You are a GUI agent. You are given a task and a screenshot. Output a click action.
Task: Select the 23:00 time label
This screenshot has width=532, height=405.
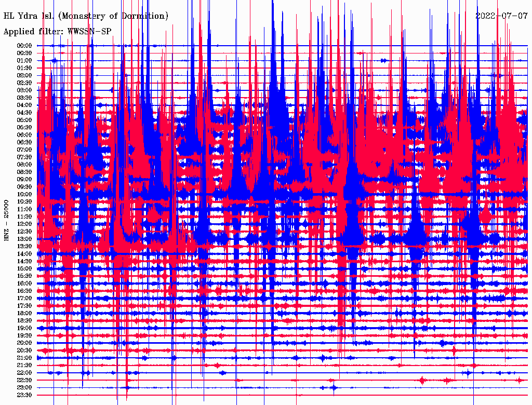tap(24, 387)
